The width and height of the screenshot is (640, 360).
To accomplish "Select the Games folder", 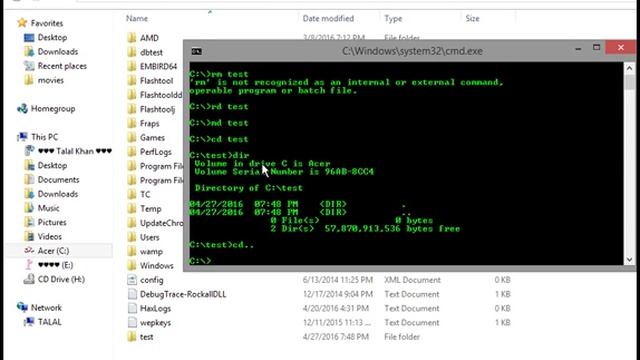I will pos(152,138).
